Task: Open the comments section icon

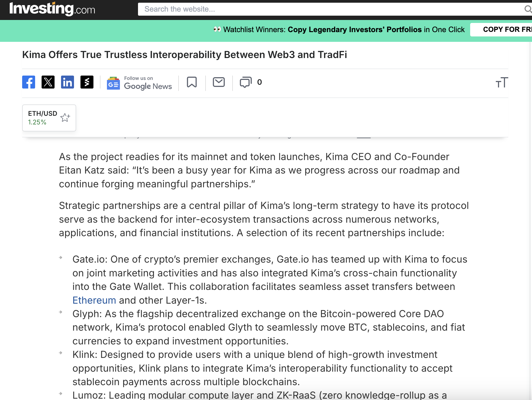Action: [245, 82]
